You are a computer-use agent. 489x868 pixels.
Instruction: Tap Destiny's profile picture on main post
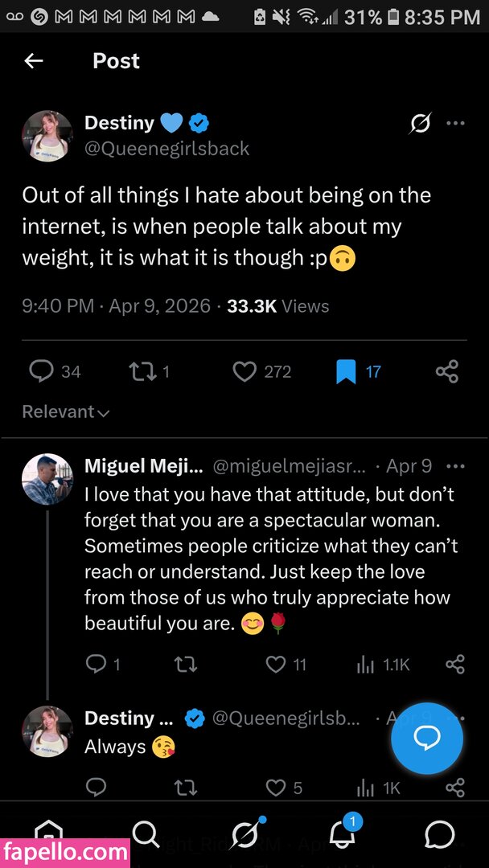click(47, 136)
